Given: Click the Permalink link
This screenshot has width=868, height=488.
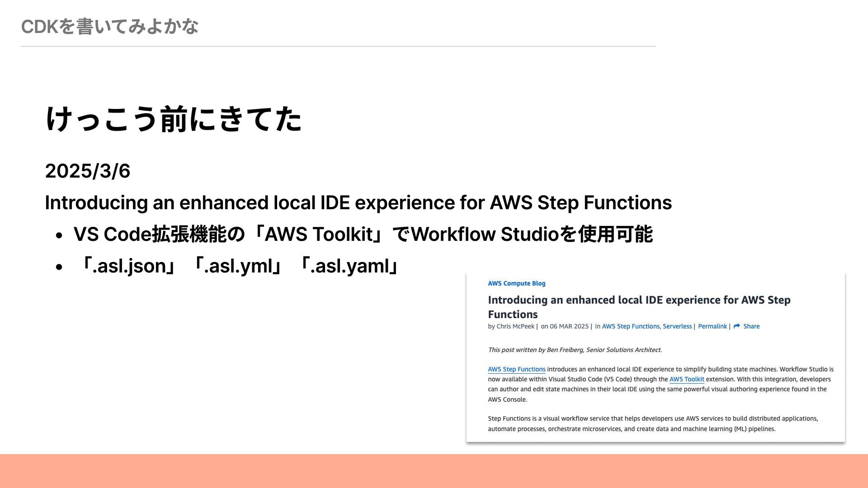Looking at the screenshot, I should [712, 326].
